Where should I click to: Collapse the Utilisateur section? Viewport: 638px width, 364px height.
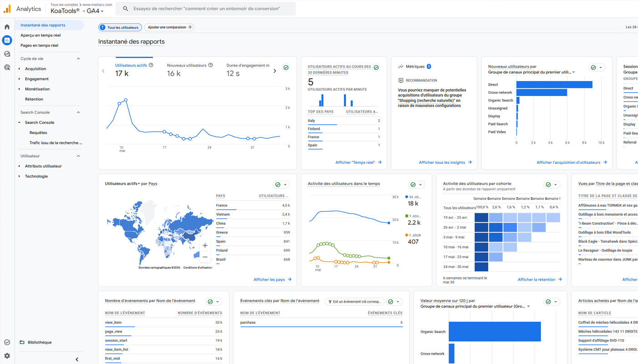click(78, 156)
